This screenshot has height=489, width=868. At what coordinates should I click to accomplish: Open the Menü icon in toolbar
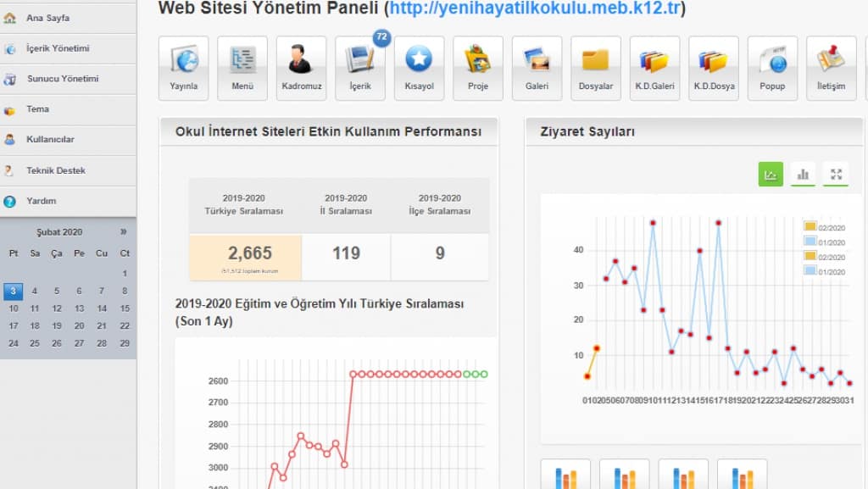(242, 67)
